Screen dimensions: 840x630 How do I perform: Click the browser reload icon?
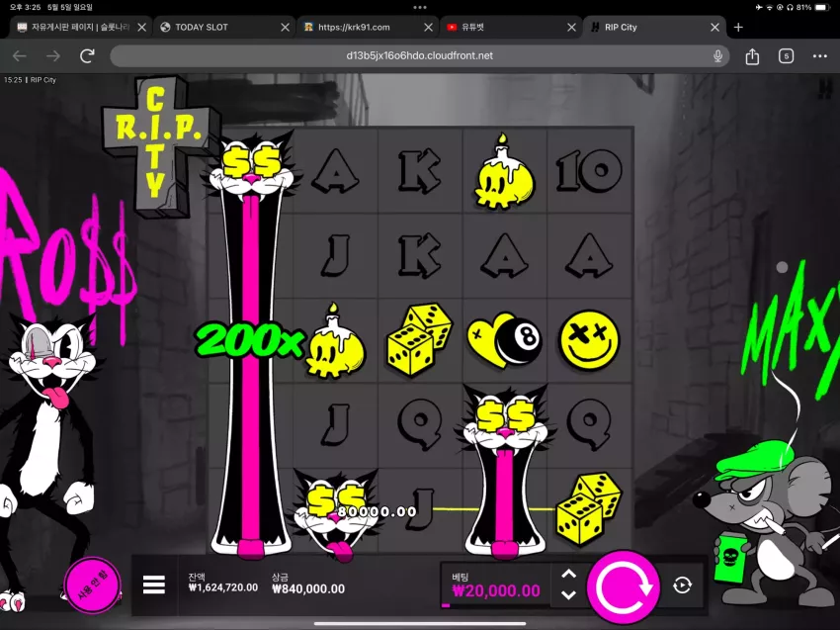[87, 55]
